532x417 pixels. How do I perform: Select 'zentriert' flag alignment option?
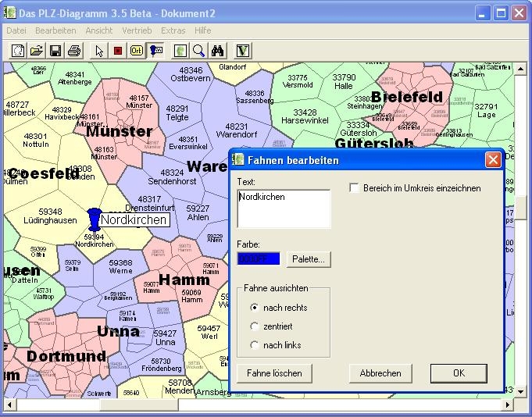coord(255,326)
